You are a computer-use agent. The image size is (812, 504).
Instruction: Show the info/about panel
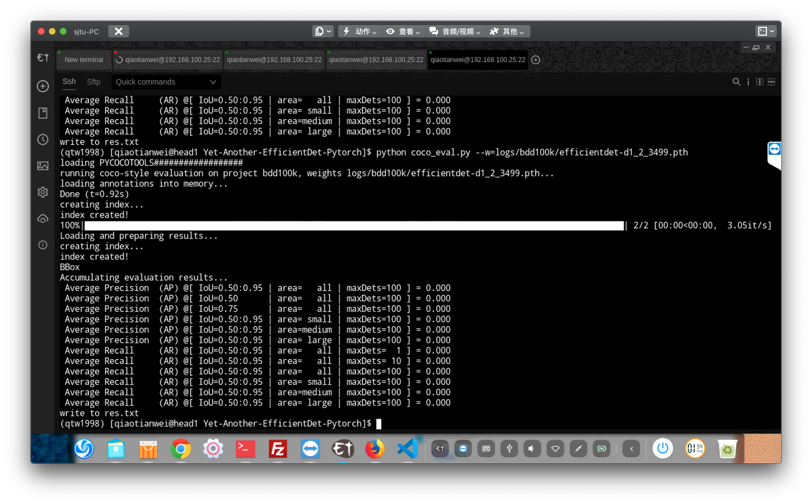coord(43,245)
